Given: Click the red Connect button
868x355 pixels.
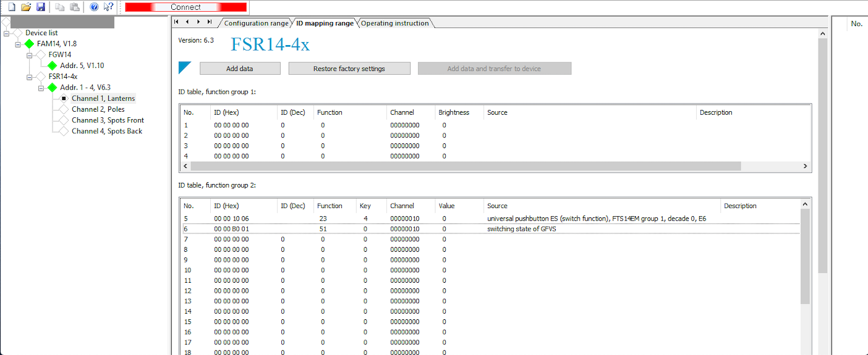Looking at the screenshot, I should [185, 7].
